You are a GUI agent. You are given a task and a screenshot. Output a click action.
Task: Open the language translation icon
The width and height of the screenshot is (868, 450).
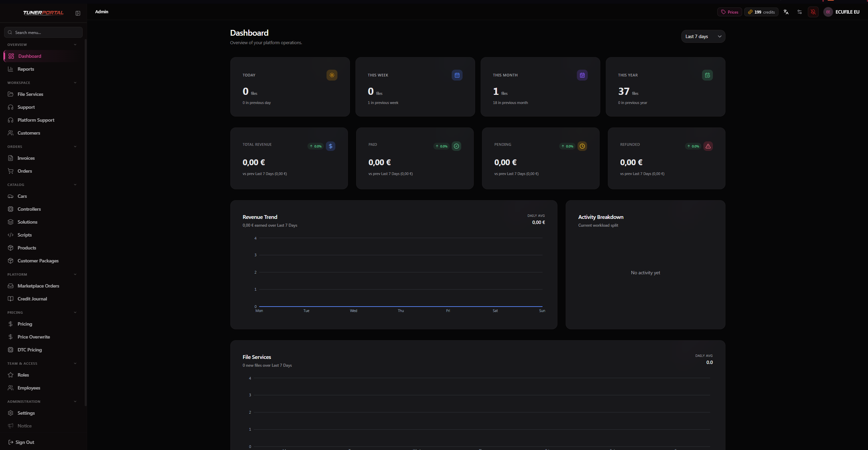pyautogui.click(x=786, y=12)
